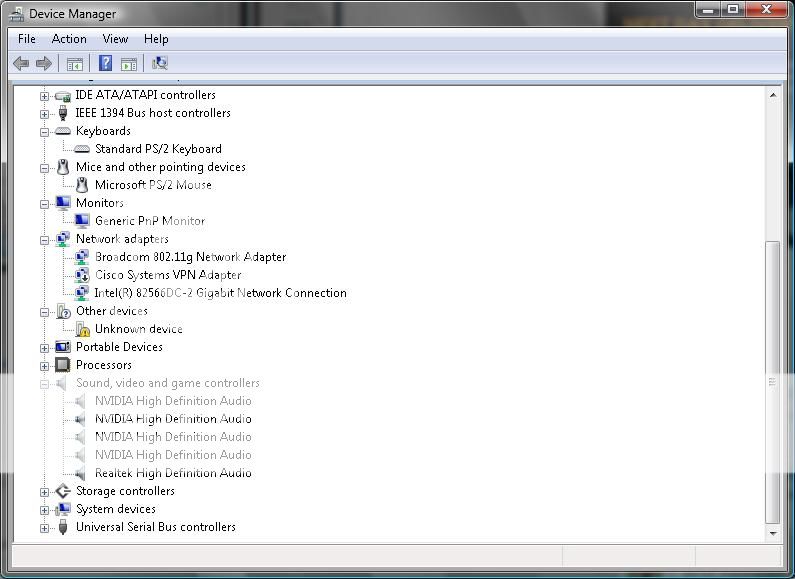This screenshot has height=579, width=795.
Task: Click the Microsoft PS/2 Mouse icon
Action: point(82,185)
